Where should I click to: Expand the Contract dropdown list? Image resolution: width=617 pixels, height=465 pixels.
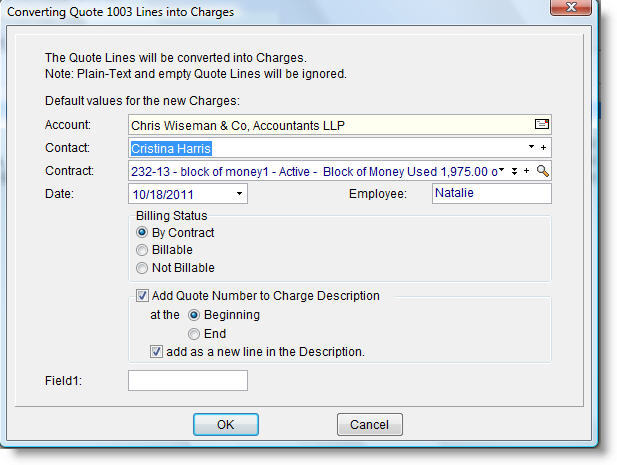(x=502, y=171)
